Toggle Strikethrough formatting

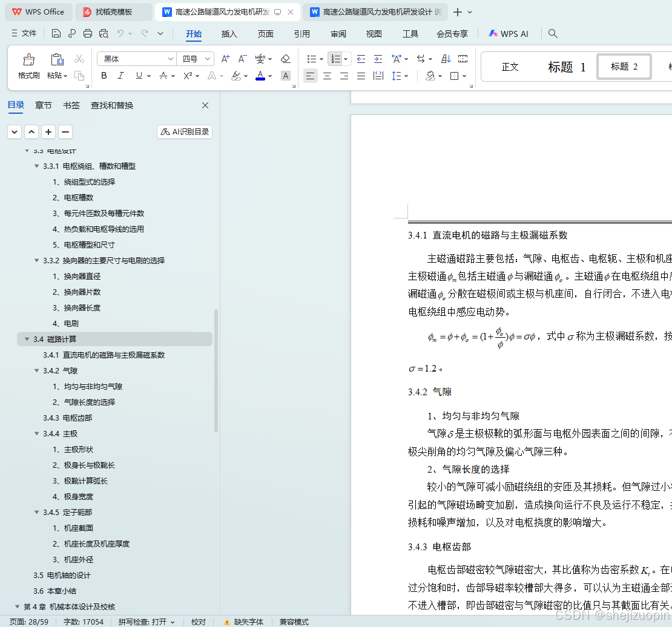tap(163, 76)
